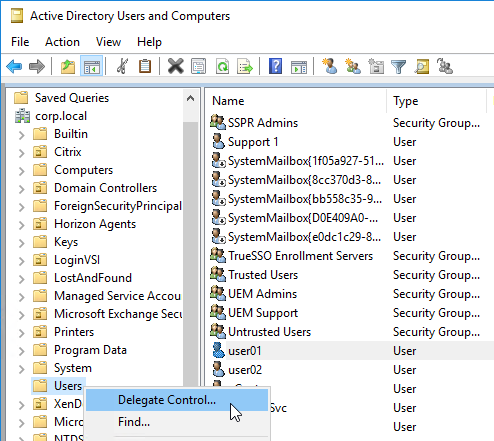Toggle the Show/Hide Action Pane icon
This screenshot has width=494, height=441.
299,66
